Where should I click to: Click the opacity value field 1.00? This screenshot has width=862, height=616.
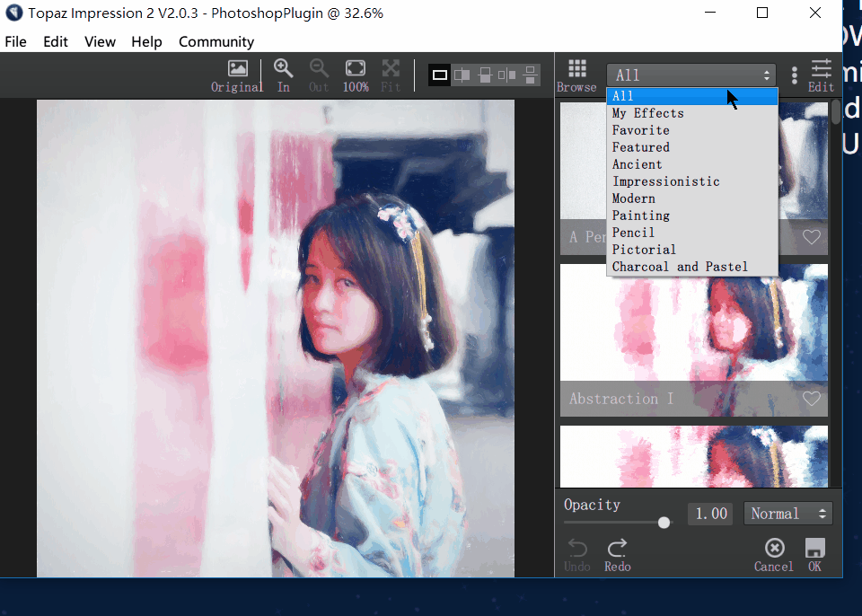tap(710, 514)
